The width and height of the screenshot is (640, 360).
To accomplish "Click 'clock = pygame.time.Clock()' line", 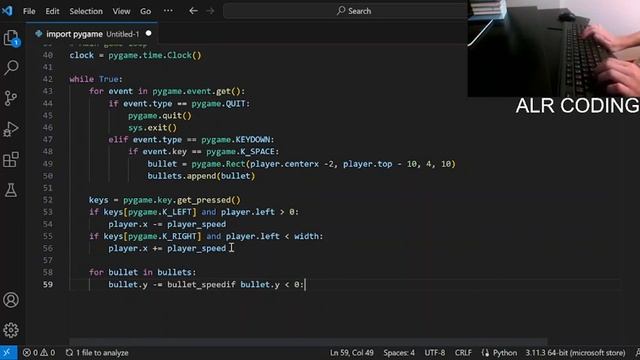I will [x=135, y=56].
